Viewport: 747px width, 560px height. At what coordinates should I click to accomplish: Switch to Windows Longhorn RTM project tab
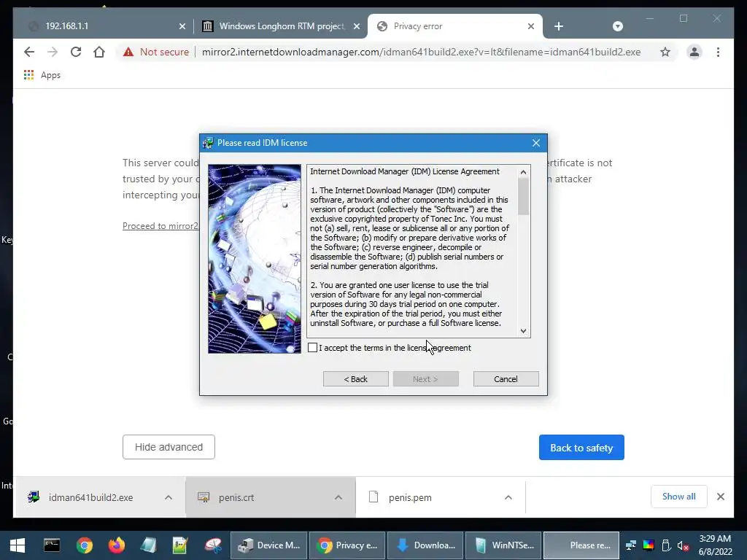[x=281, y=26]
